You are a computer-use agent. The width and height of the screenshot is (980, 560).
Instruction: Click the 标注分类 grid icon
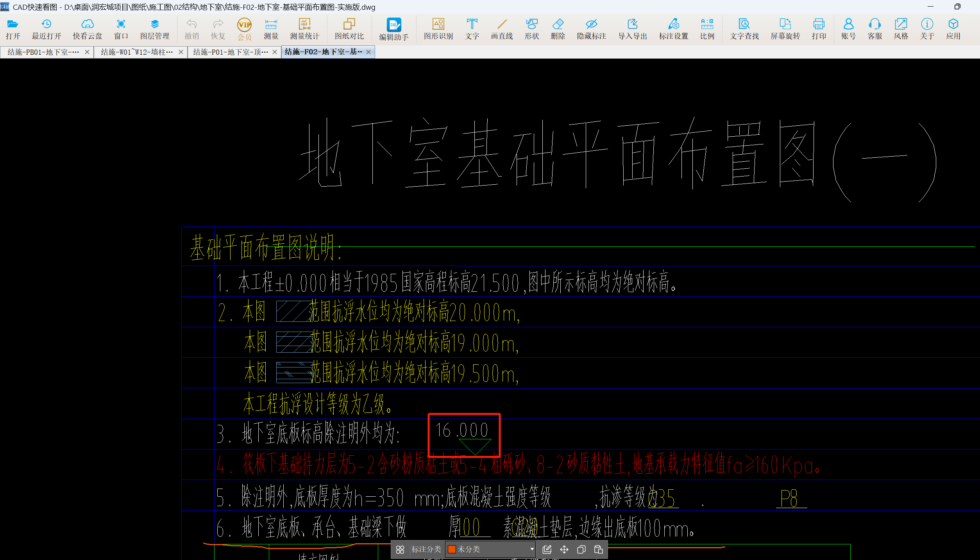400,549
